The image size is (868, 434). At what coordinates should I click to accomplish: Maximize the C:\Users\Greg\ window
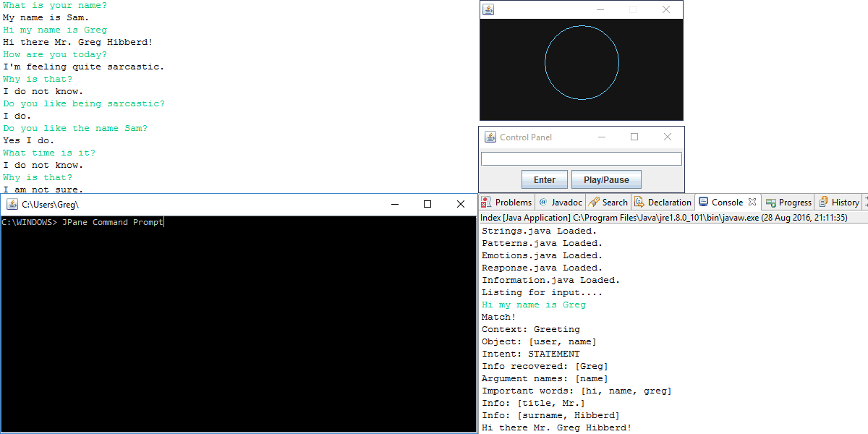(x=427, y=205)
